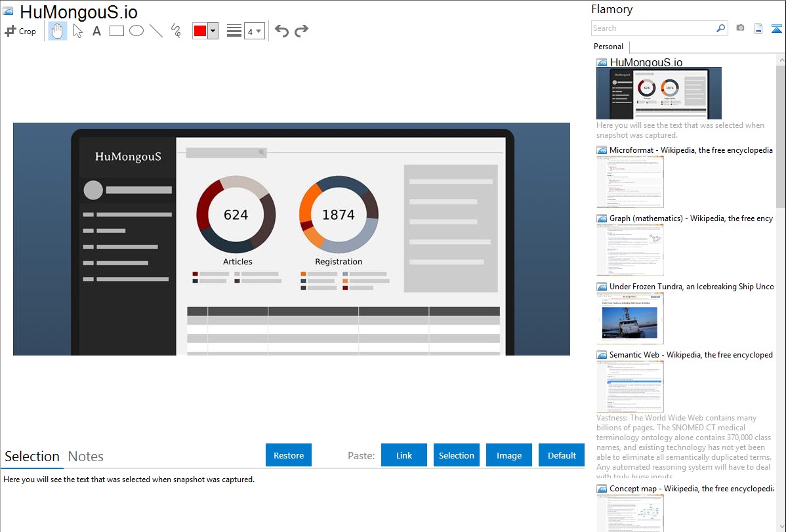Redo the last undone action
This screenshot has height=532, width=786.
(301, 31)
